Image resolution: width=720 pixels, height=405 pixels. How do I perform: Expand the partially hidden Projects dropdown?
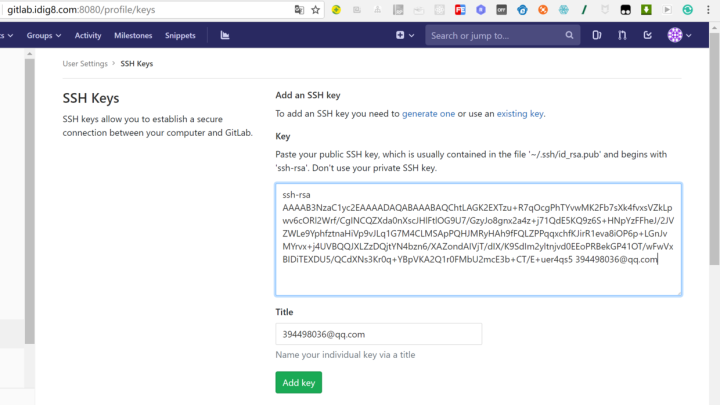(x=6, y=35)
